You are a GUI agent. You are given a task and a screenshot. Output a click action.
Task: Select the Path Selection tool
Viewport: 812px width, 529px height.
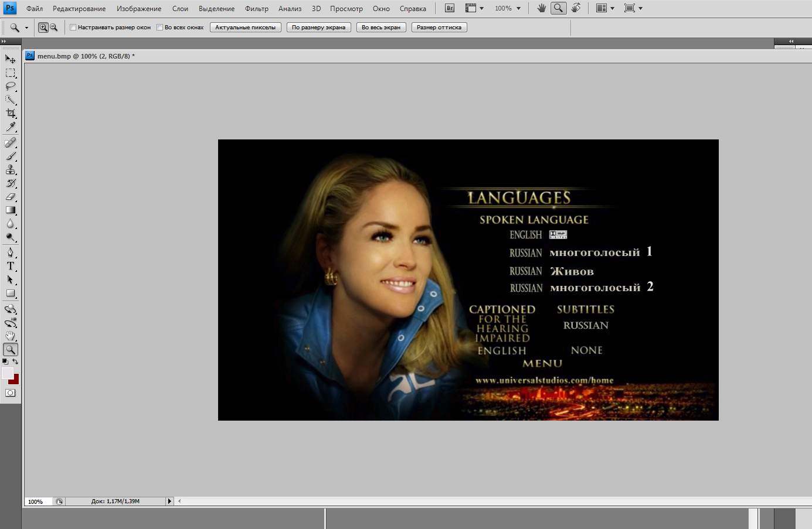tap(11, 280)
